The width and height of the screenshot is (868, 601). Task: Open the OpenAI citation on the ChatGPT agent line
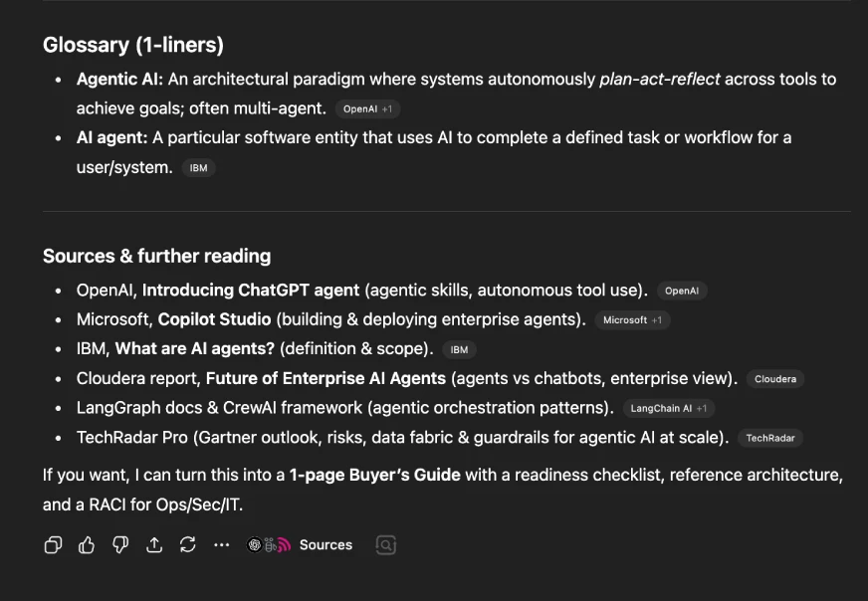[683, 291]
